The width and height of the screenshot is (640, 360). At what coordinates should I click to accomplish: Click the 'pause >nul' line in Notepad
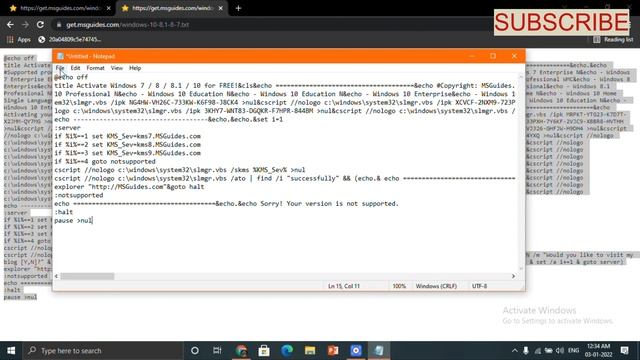(73, 220)
